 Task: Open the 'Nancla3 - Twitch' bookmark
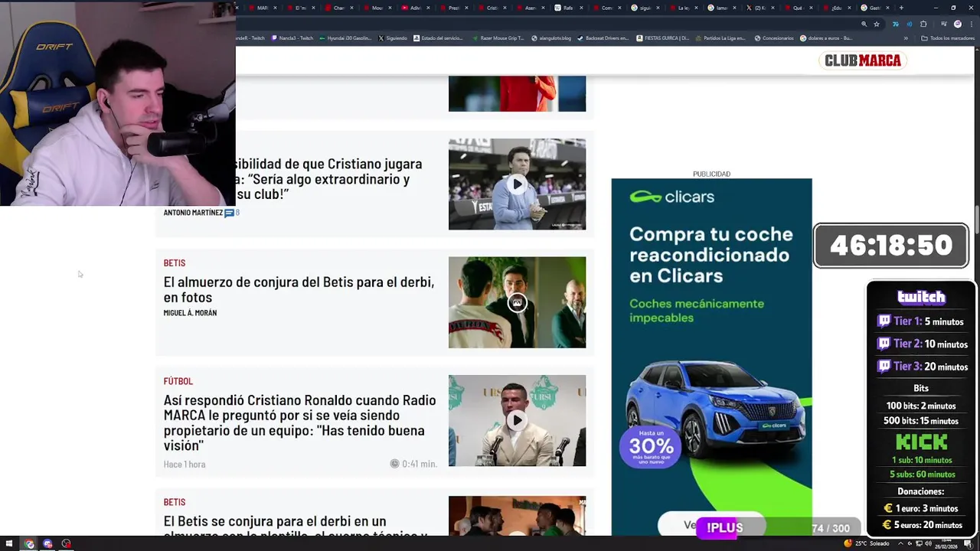[x=292, y=38]
